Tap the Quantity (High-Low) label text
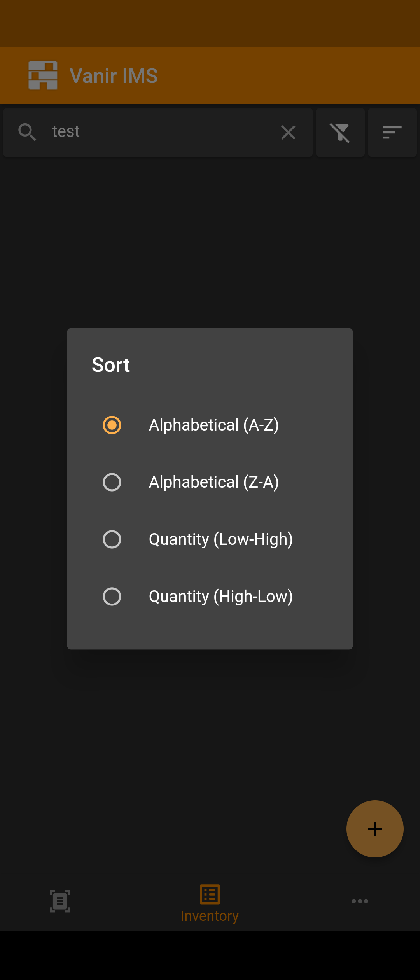The width and height of the screenshot is (420, 980). [221, 597]
